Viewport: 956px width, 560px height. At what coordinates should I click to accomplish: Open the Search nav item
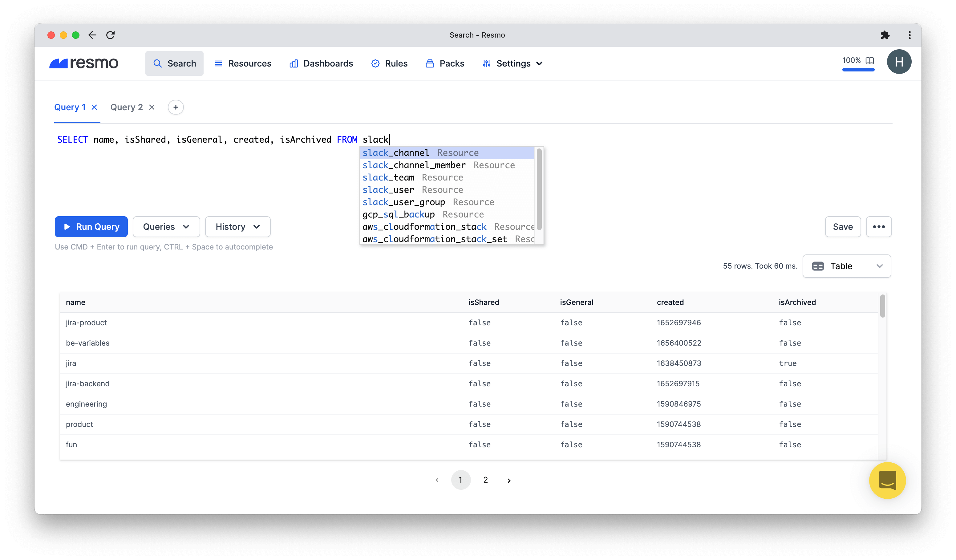click(175, 63)
